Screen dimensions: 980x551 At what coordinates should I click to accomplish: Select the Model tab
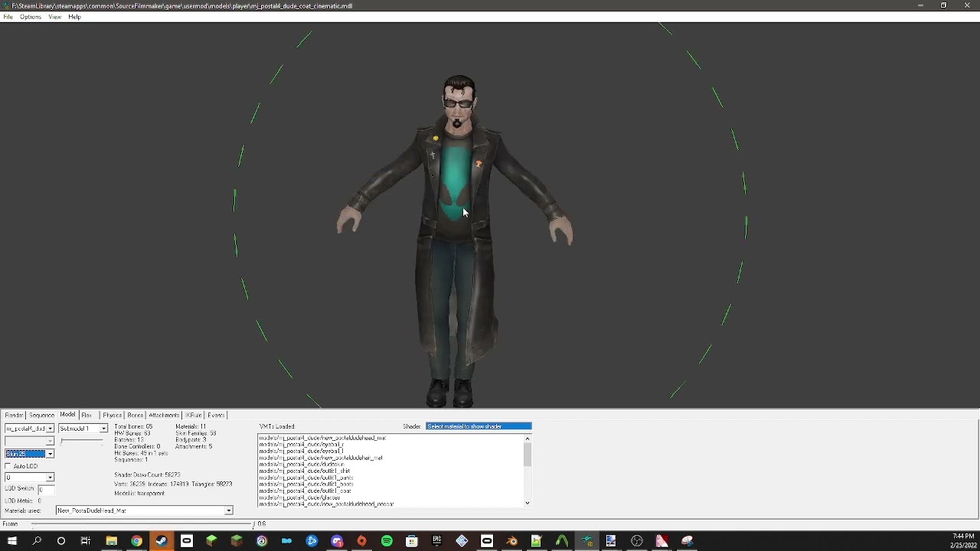coord(67,415)
